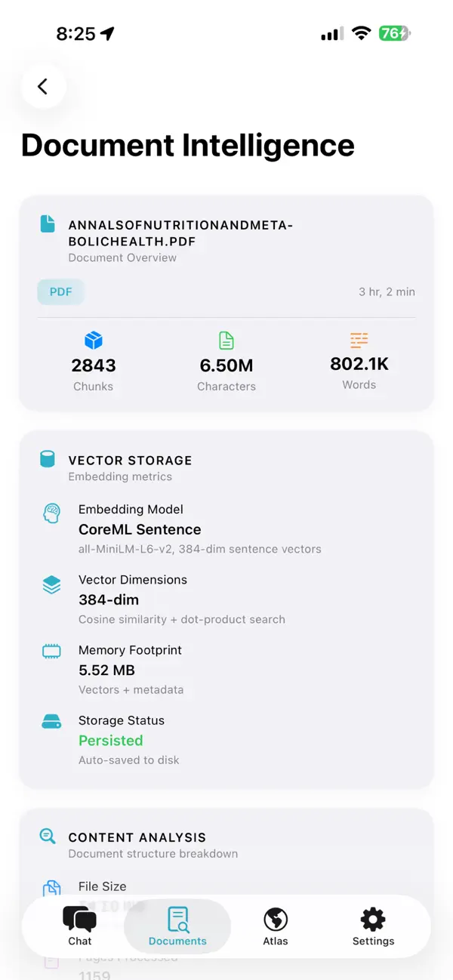Image resolution: width=453 pixels, height=980 pixels.
Task: Tap the Memory Footprint chip icon
Action: (51, 650)
